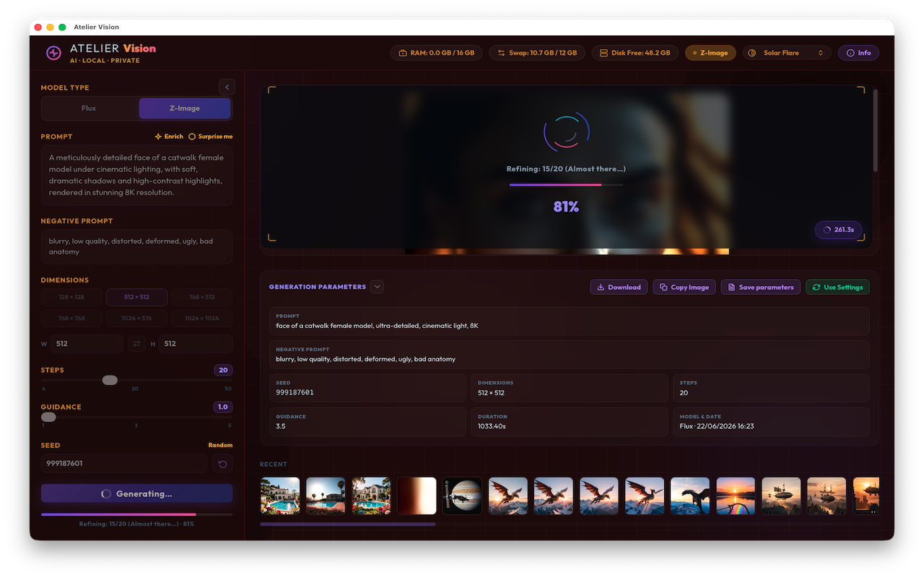Open the planet and spacecraft thumbnail
924x578 pixels.
click(462, 496)
